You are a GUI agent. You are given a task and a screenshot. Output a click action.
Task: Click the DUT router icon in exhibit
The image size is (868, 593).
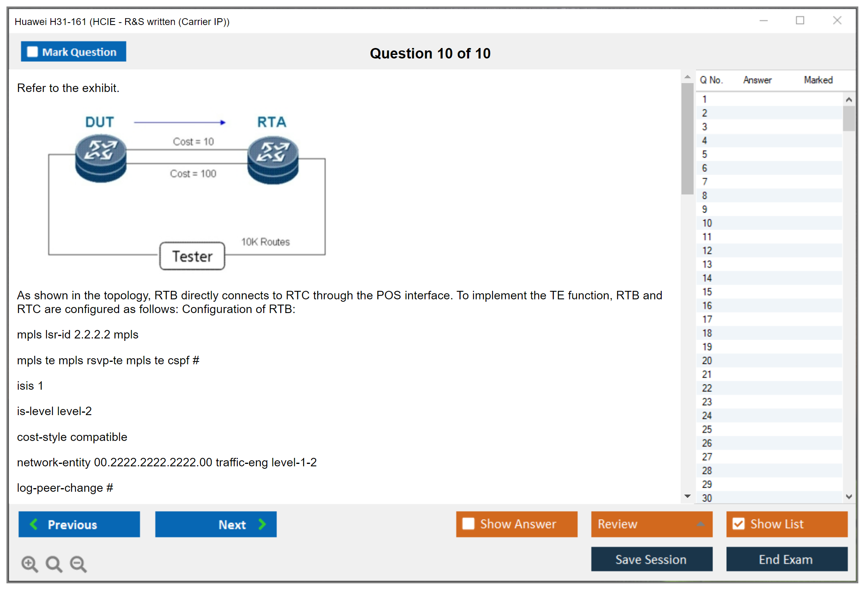tap(101, 159)
